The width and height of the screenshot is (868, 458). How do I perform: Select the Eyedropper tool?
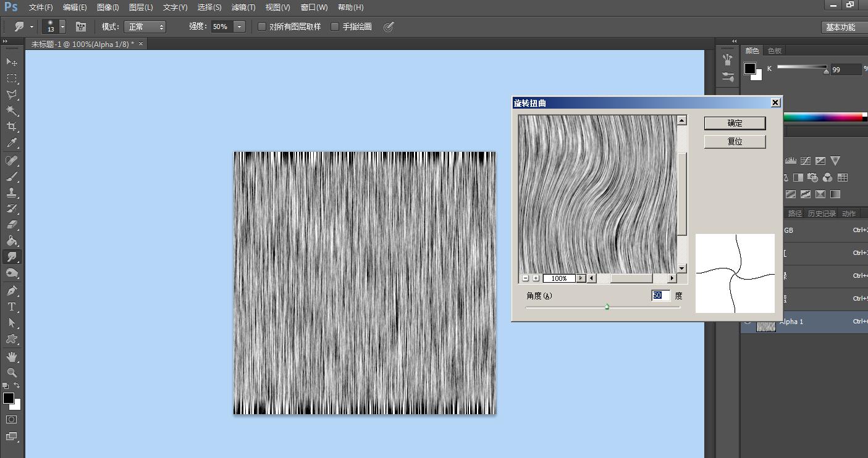12,143
